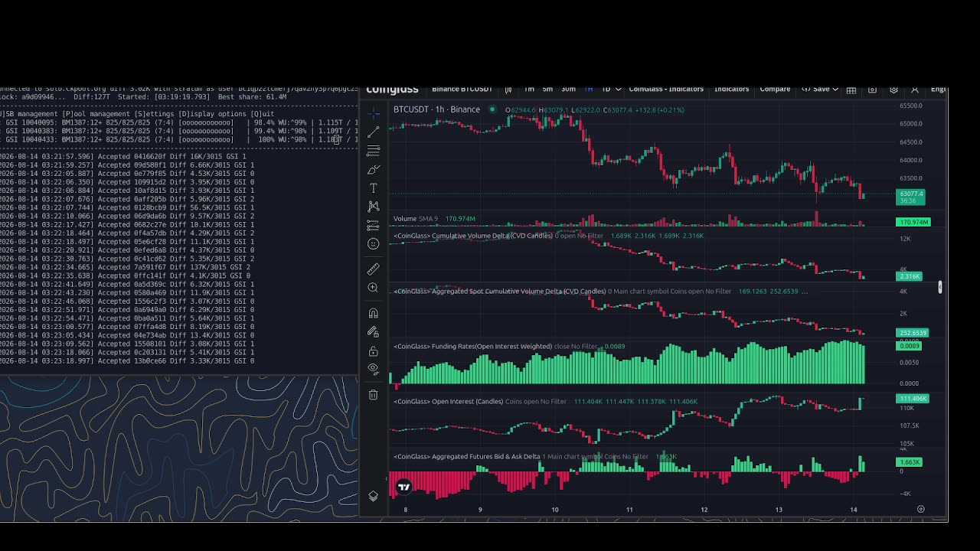Delete all drawings with trash icon

coord(373,395)
